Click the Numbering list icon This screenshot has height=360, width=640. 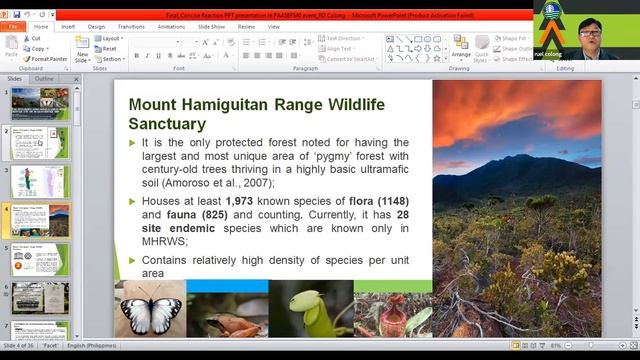pyautogui.click(x=263, y=42)
